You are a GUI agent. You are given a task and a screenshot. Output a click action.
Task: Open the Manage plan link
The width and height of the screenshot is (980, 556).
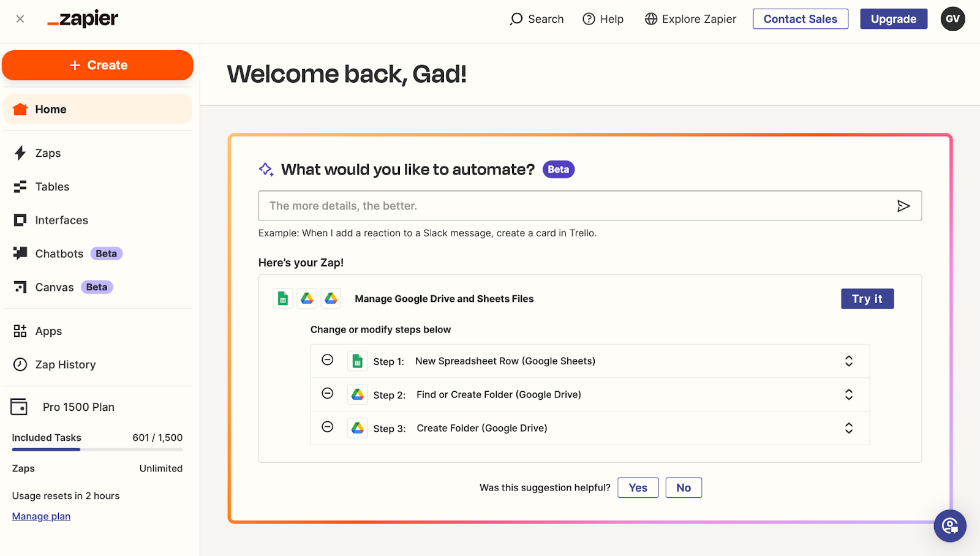(x=41, y=516)
